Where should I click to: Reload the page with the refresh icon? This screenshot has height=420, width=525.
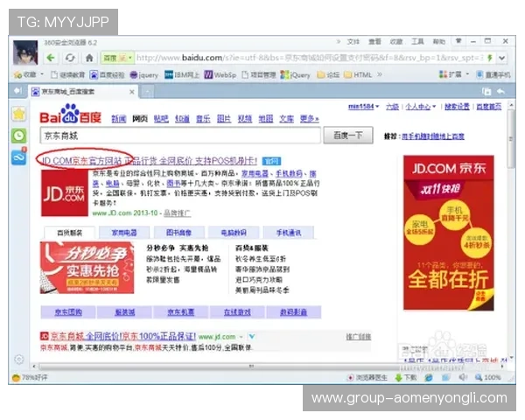click(70, 58)
